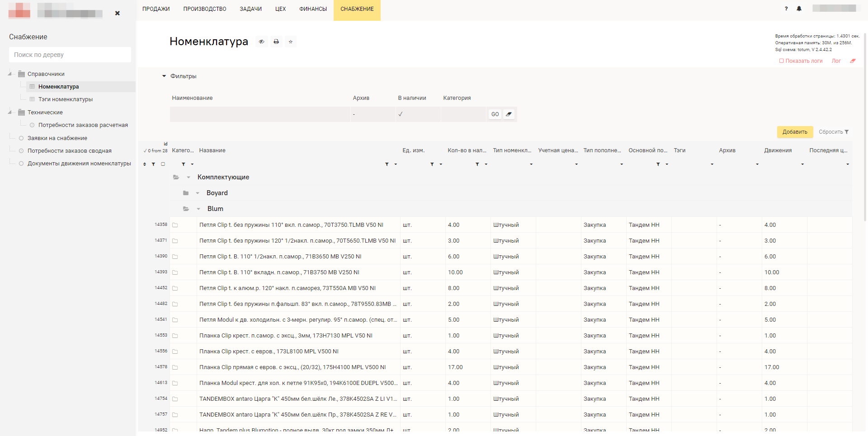
Task: Click the filter funnel under Кол-во в нал... column
Action: click(x=477, y=164)
